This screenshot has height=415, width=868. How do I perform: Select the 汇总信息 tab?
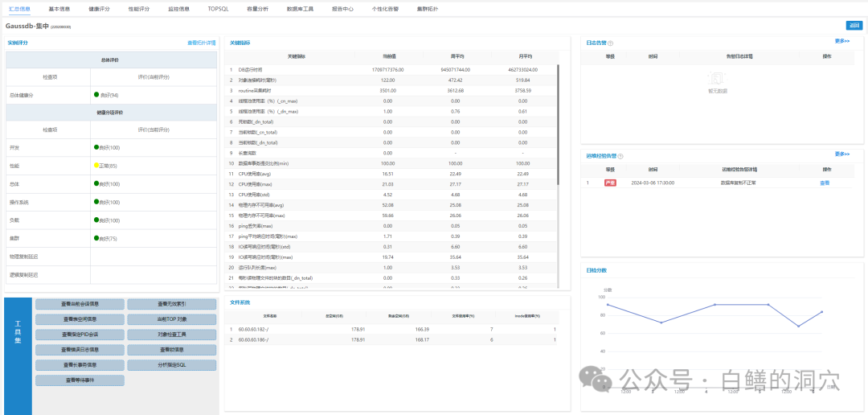19,9
